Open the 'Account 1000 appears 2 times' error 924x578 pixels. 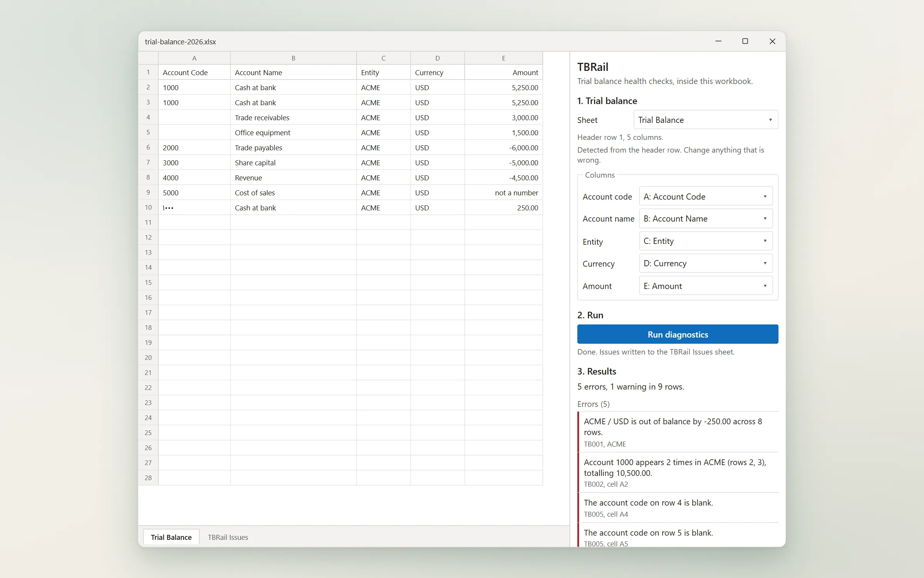click(x=678, y=472)
